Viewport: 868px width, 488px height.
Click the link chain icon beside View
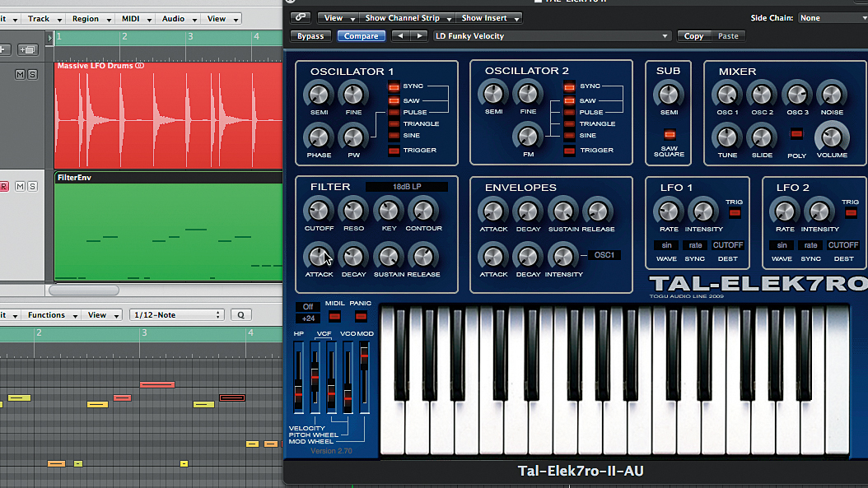(x=300, y=18)
